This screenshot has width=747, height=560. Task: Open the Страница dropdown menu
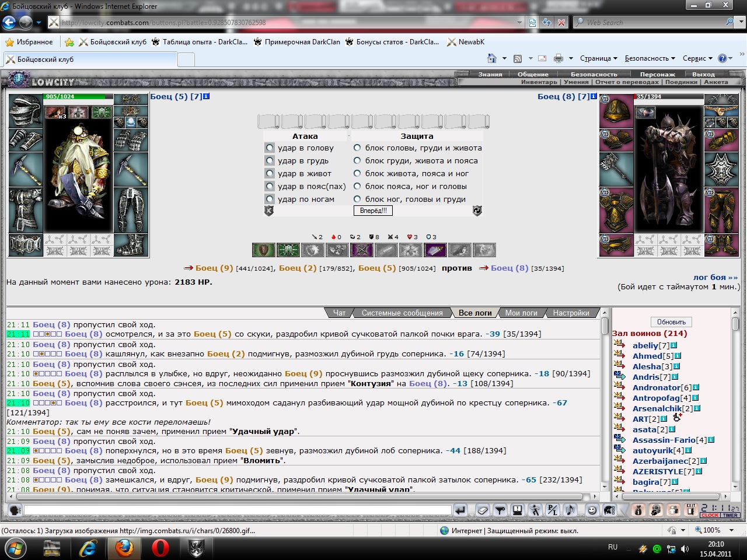[x=598, y=58]
